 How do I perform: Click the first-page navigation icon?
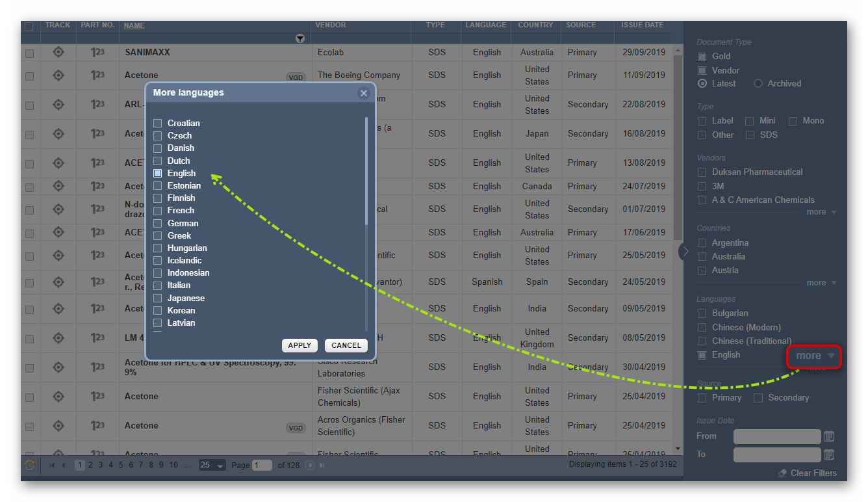[x=51, y=465]
